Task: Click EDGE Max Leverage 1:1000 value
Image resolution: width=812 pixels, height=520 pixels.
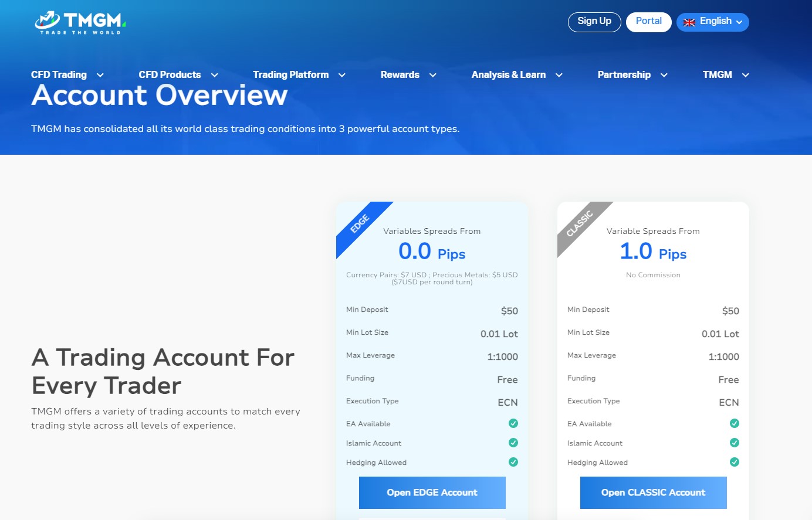Action: point(503,357)
